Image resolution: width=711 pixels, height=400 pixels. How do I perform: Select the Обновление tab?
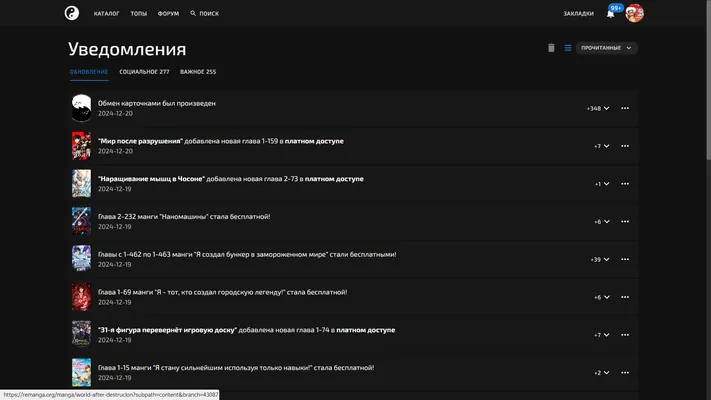pyautogui.click(x=89, y=72)
